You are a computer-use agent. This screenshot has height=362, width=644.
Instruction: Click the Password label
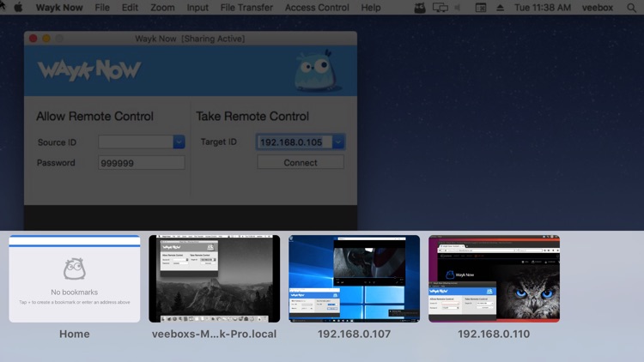coord(57,163)
